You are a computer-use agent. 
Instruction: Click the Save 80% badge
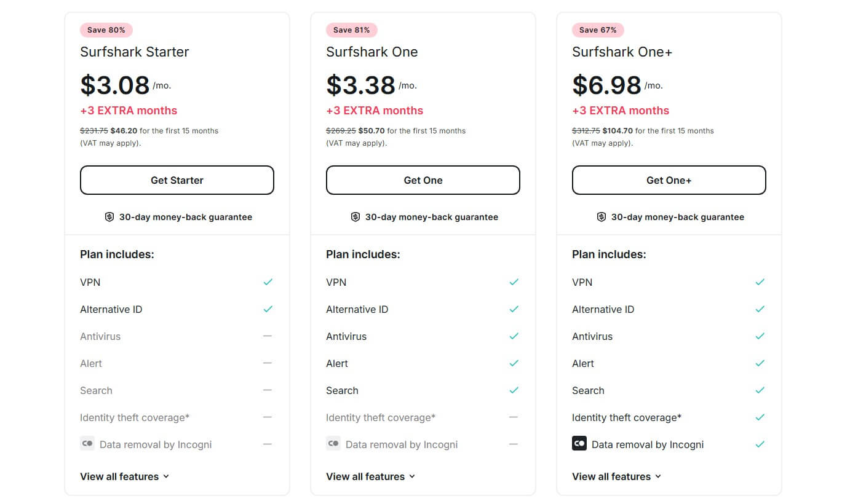point(106,30)
